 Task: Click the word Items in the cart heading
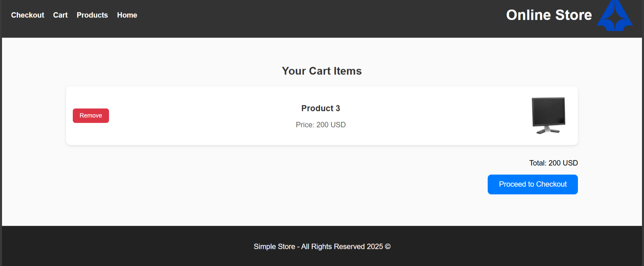pyautogui.click(x=347, y=71)
